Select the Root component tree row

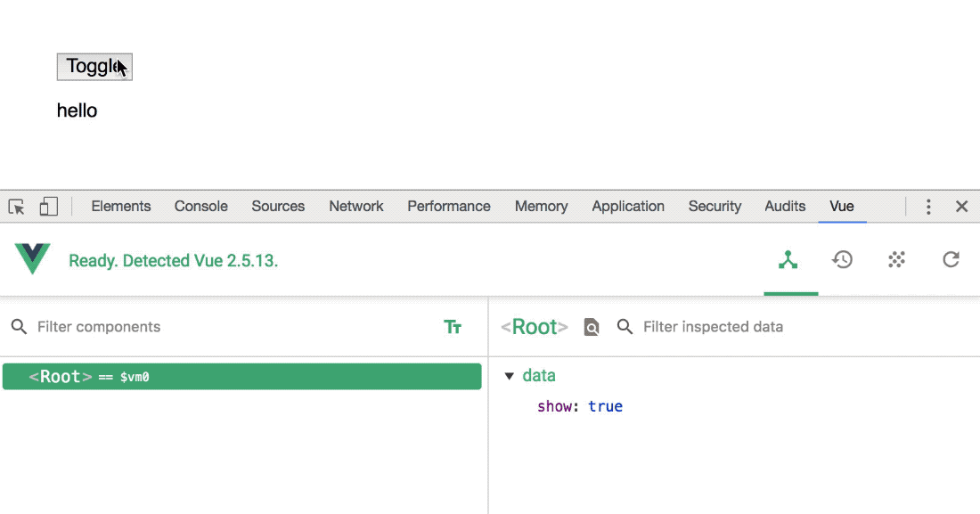tap(241, 377)
